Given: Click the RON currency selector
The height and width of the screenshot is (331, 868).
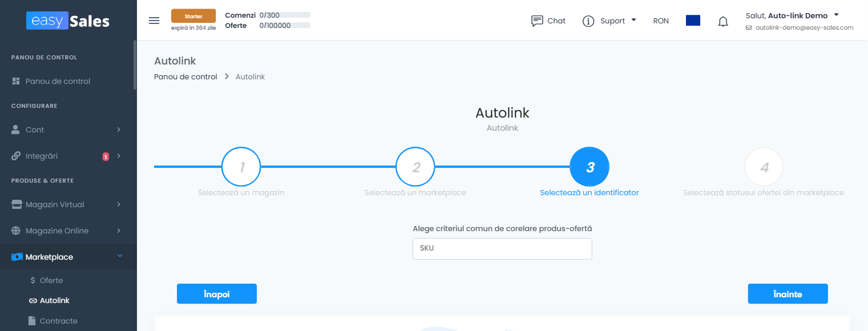Looking at the screenshot, I should coord(661,21).
